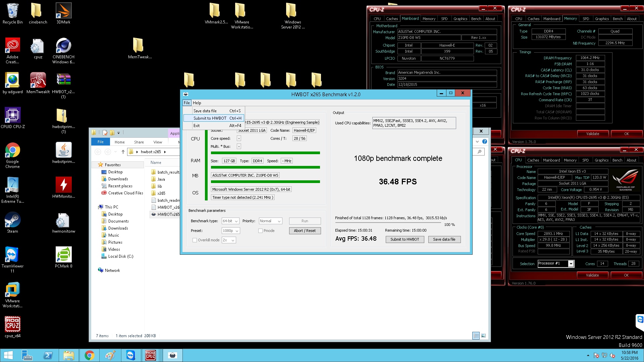Click Validate in the Memory CPU-Z window
Screen dimensions: 644x362
[x=592, y=134]
